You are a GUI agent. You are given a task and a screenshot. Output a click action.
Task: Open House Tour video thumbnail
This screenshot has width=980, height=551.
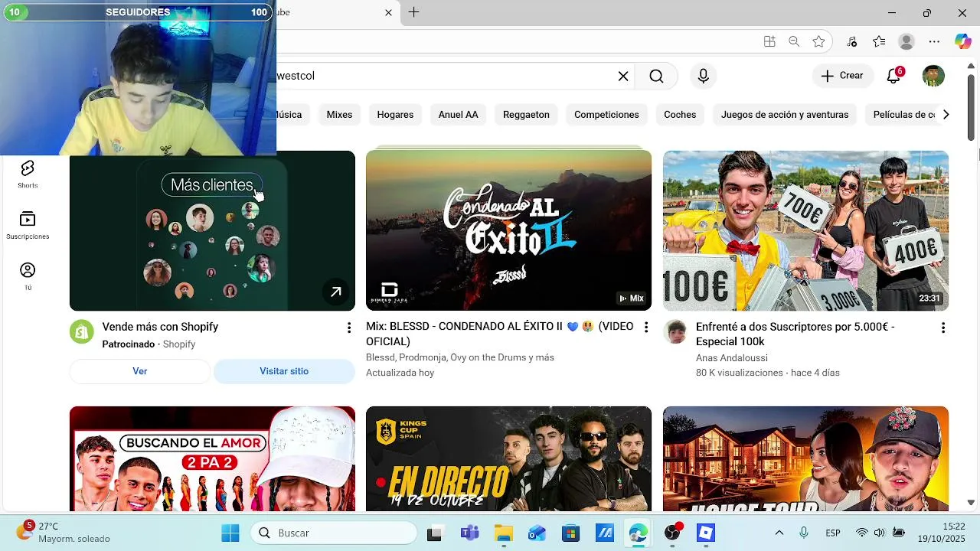coord(805,458)
